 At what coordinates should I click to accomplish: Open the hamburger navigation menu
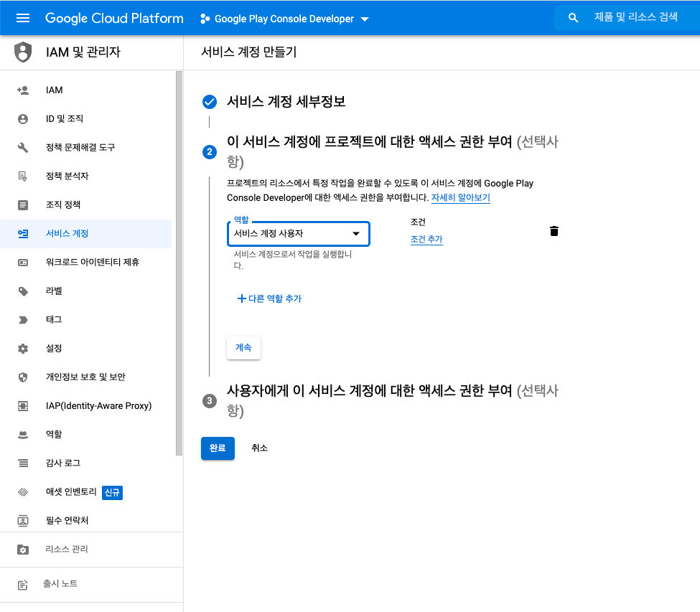pos(23,18)
